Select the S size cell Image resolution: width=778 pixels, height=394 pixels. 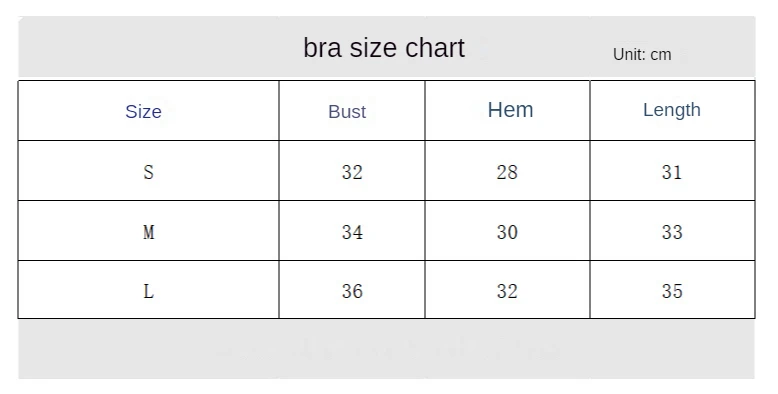pos(148,172)
